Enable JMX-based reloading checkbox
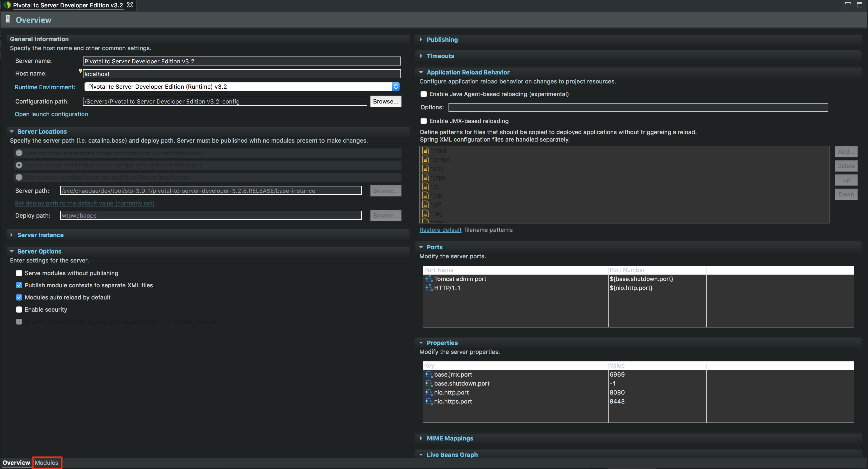 (x=423, y=121)
